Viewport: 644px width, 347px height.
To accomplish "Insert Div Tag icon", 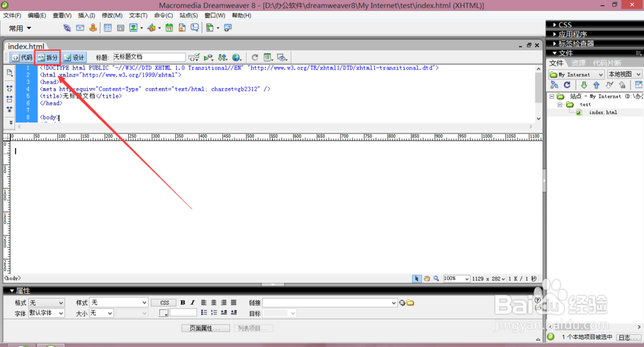I will pos(121,28).
